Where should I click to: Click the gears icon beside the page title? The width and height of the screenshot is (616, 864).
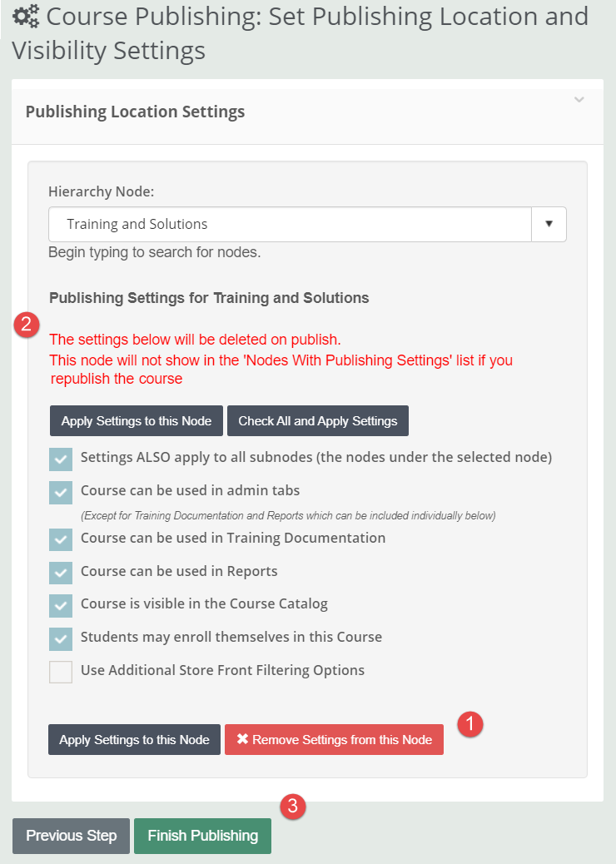click(x=25, y=16)
